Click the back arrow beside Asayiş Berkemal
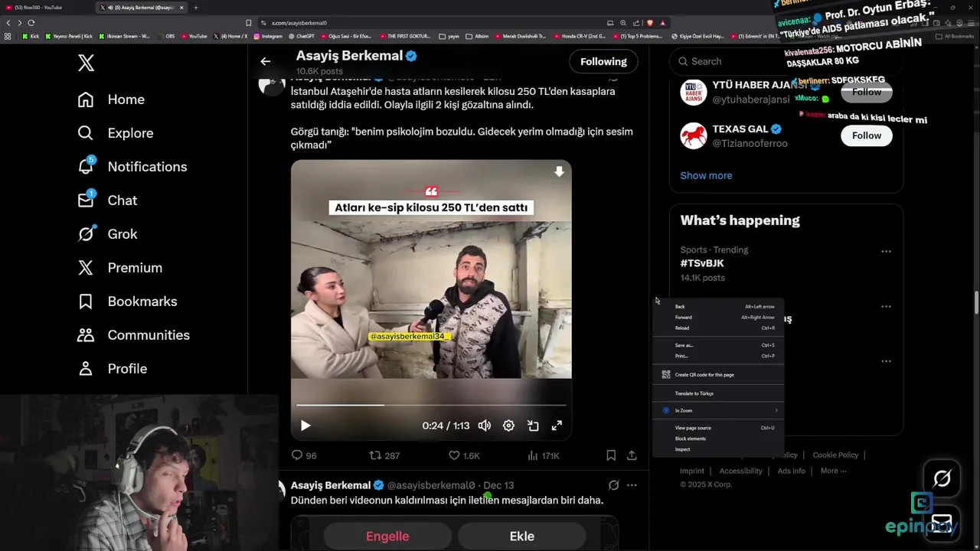This screenshot has height=551, width=980. click(265, 61)
